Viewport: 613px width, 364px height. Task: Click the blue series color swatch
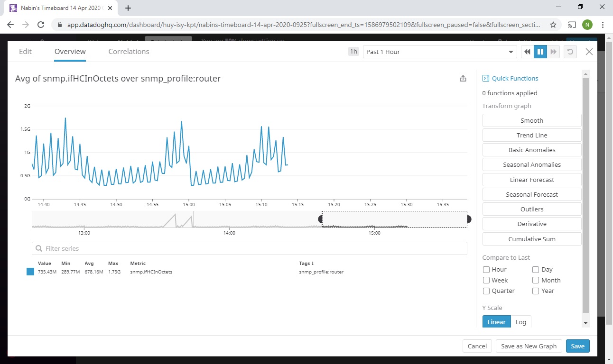(30, 272)
